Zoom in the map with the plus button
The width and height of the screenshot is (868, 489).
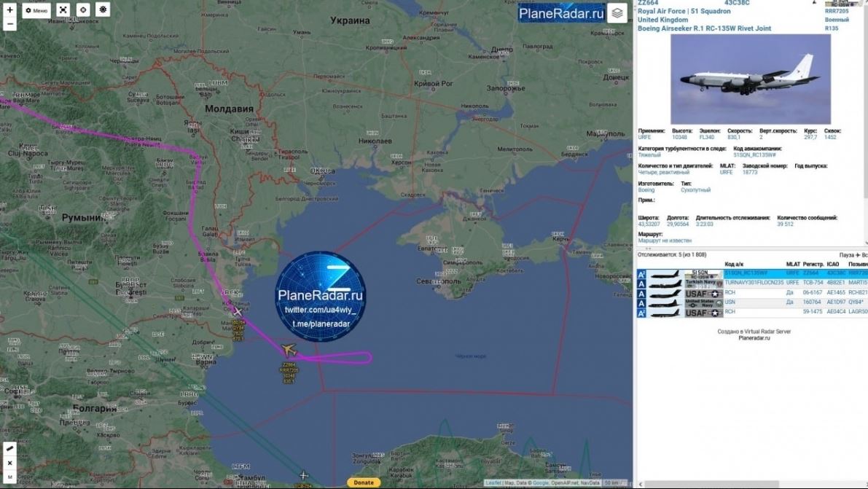point(9,9)
